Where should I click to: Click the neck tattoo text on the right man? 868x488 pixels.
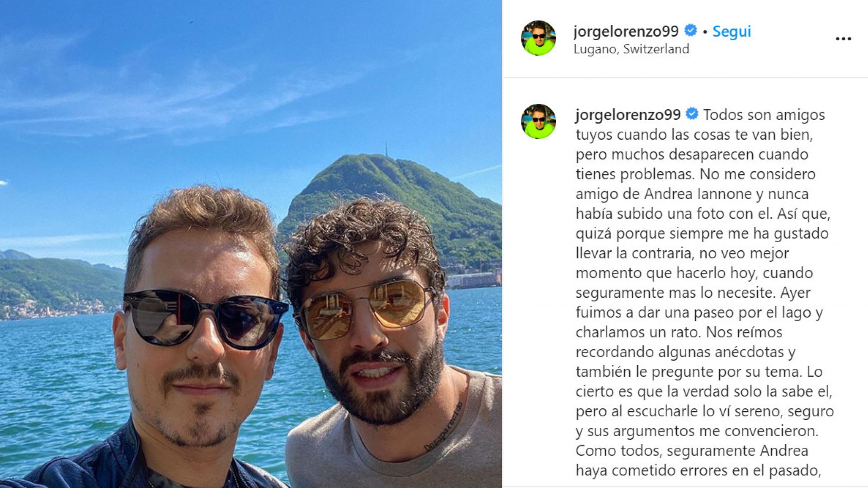pyautogui.click(x=443, y=427)
